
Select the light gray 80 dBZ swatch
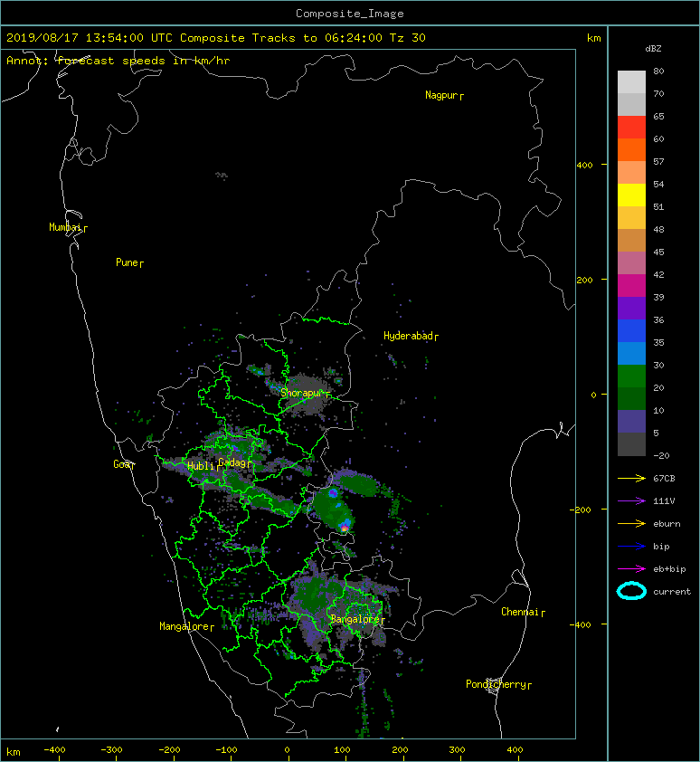coord(631,81)
